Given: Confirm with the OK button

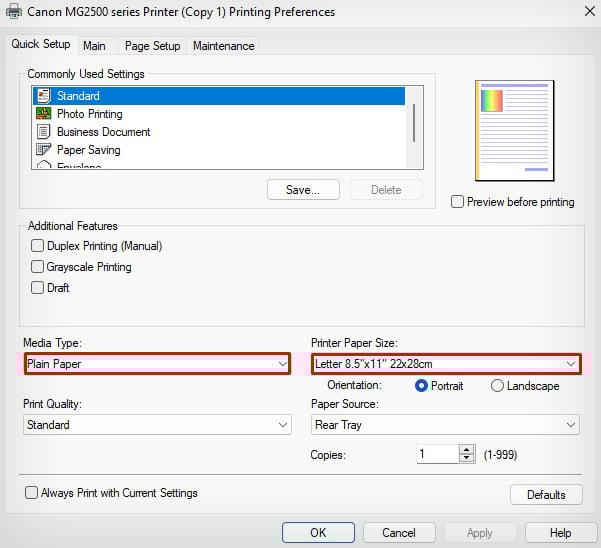Looking at the screenshot, I should (x=318, y=533).
